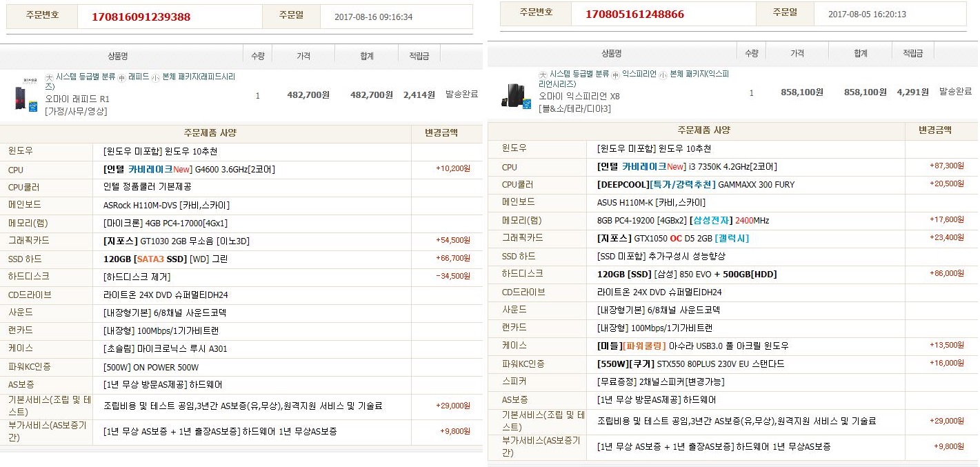Click the +86,000원 price change

coord(947,273)
